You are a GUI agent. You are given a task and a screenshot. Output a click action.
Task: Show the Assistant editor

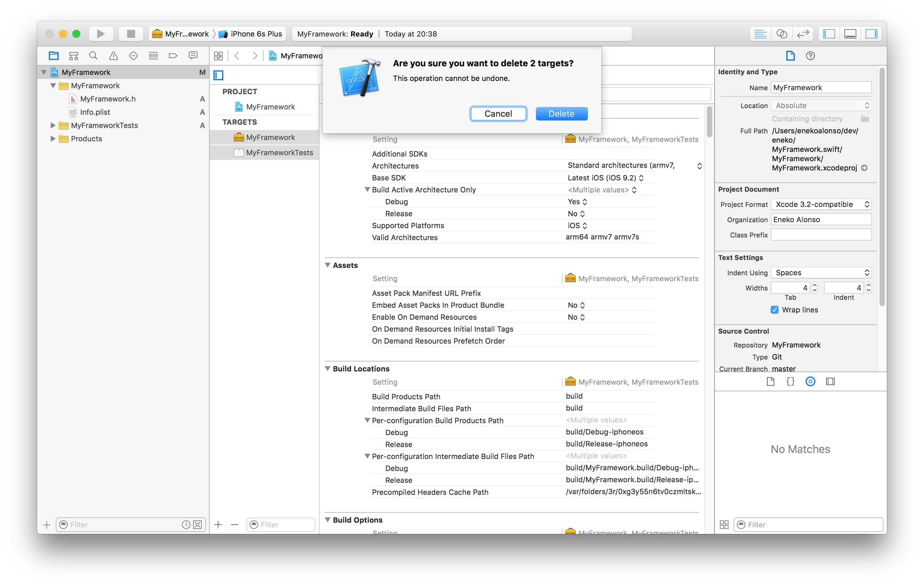[781, 34]
